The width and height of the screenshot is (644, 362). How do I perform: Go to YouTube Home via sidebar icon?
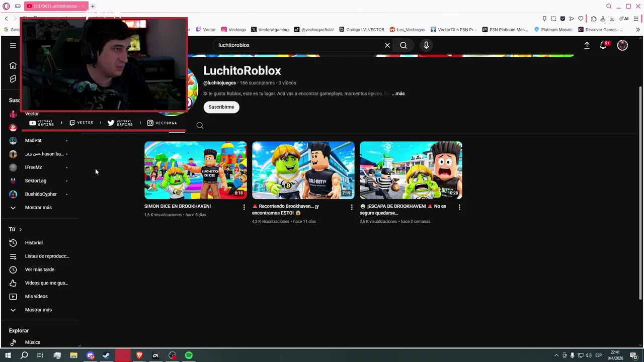pos(13,65)
